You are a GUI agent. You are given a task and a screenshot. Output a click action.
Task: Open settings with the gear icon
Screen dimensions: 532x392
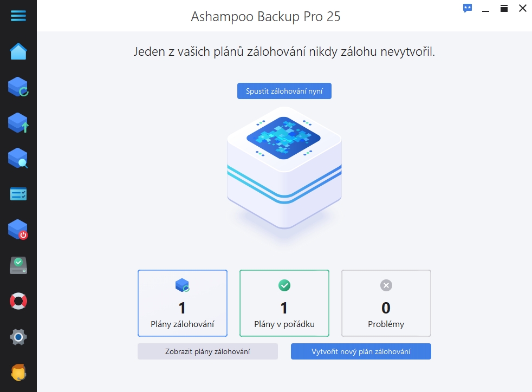(18, 337)
